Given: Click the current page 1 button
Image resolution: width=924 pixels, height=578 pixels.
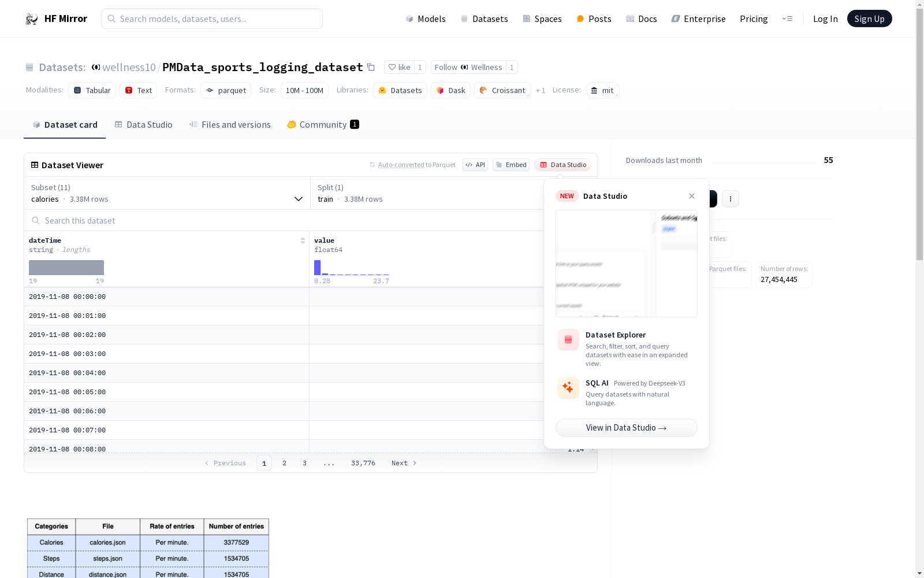Looking at the screenshot, I should point(264,463).
